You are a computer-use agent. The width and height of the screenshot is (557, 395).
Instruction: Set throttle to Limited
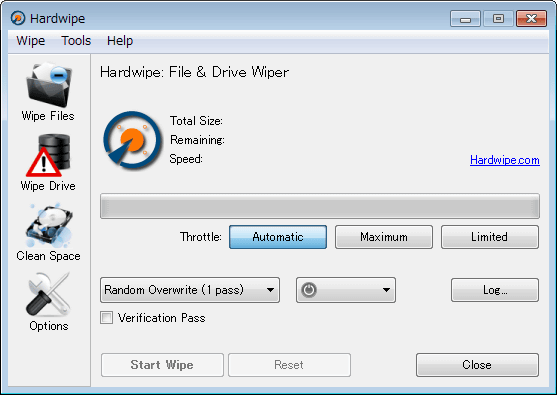pyautogui.click(x=490, y=237)
